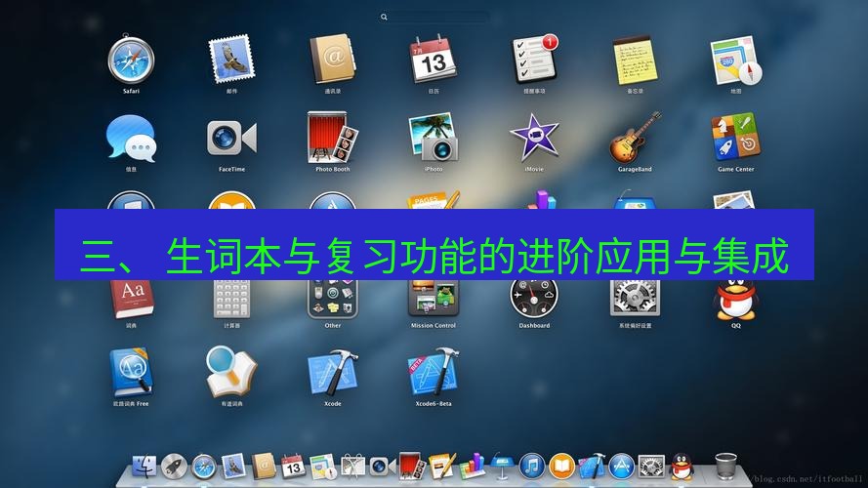Open QQ penguin in the Dock
This screenshot has height=488, width=868.
pyautogui.click(x=682, y=467)
